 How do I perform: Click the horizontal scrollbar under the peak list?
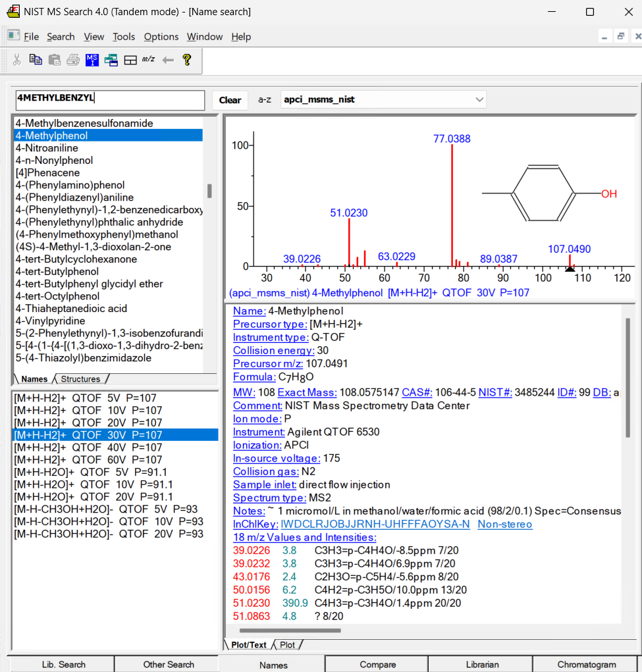(x=290, y=631)
